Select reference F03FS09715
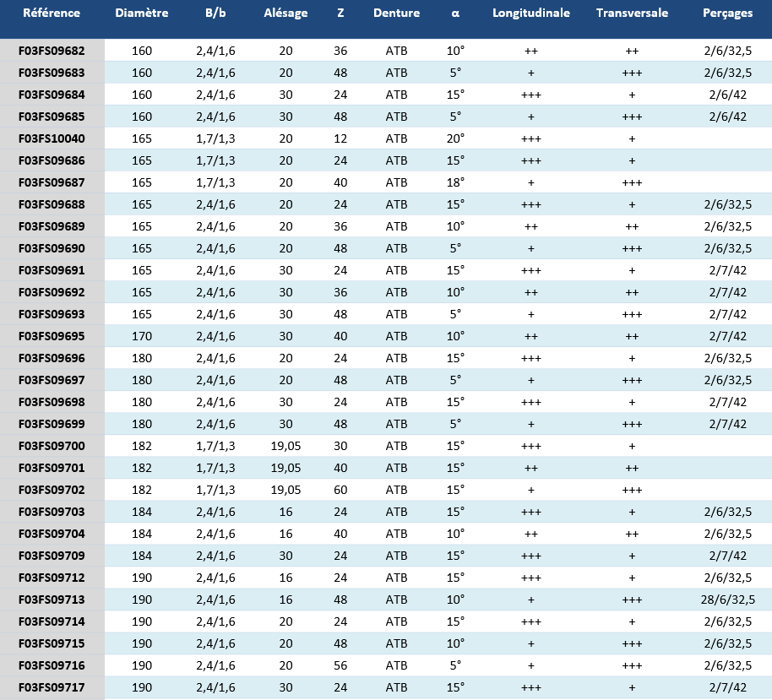The width and height of the screenshot is (772, 700). click(52, 643)
